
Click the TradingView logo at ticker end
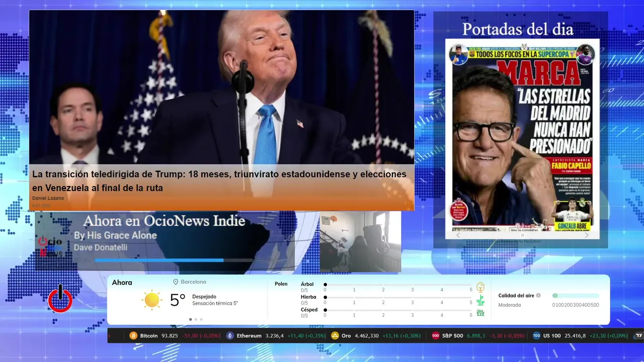pos(639,336)
